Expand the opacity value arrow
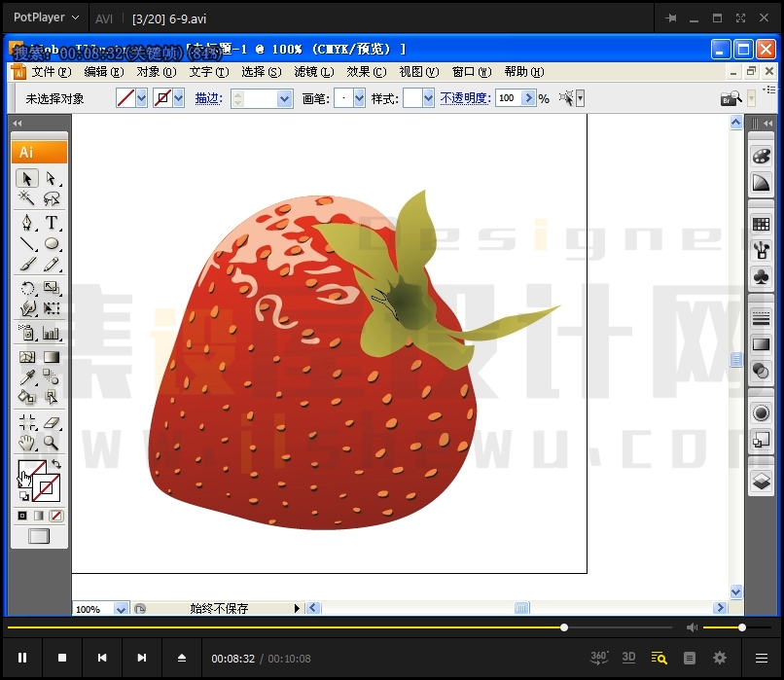This screenshot has width=784, height=680. point(528,98)
